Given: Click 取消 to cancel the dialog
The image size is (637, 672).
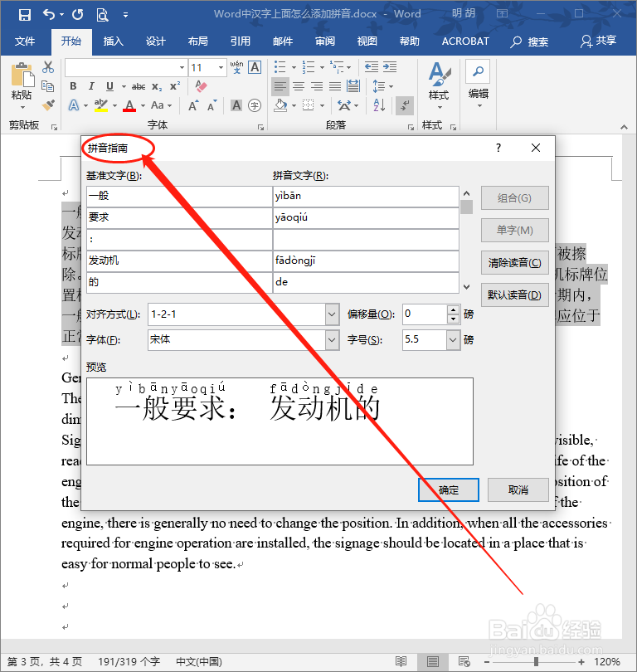Looking at the screenshot, I should (518, 489).
